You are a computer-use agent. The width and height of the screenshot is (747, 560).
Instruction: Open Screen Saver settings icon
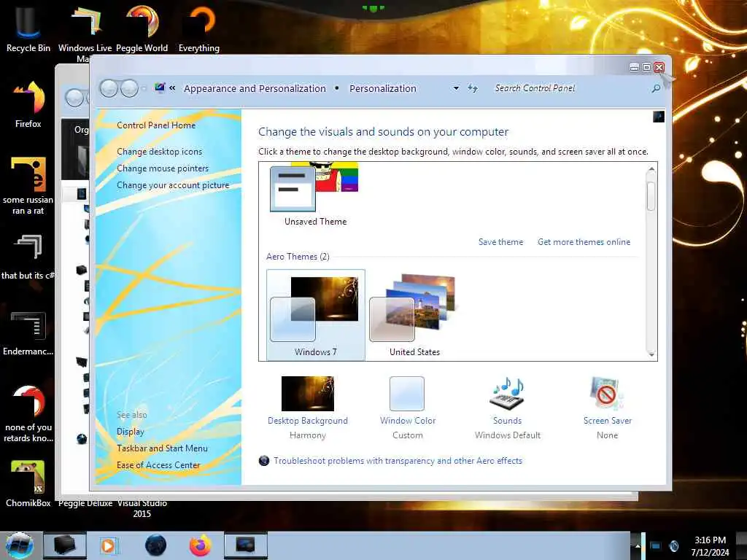pos(607,394)
